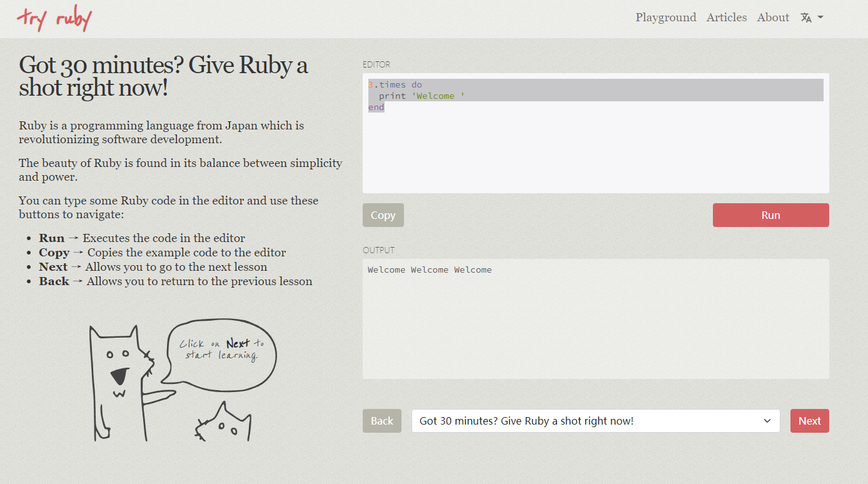Open the About page
This screenshot has width=868, height=484.
tap(773, 18)
